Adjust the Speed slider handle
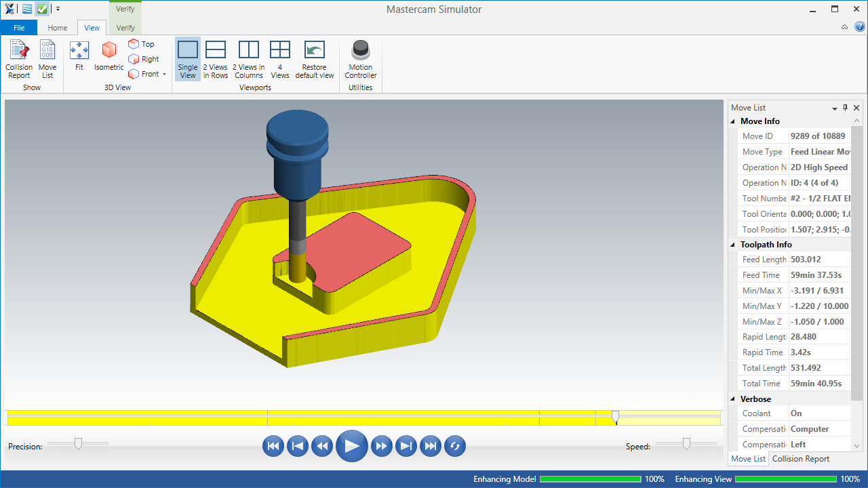 click(x=686, y=443)
